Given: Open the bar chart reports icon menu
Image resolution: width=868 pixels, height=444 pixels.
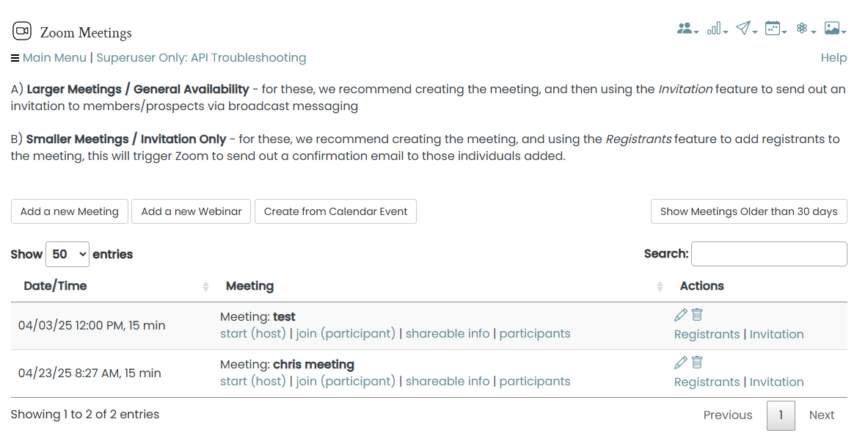Looking at the screenshot, I should [x=717, y=28].
